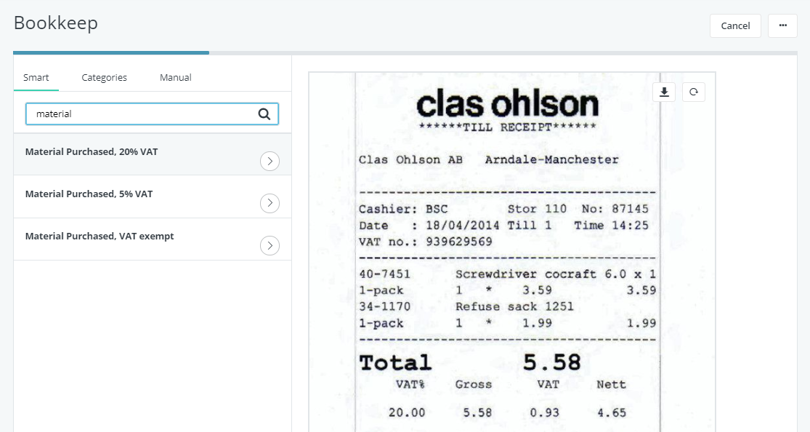This screenshot has height=432, width=810.
Task: Open arrow for Material Purchased, 20% VAT
Action: [270, 161]
